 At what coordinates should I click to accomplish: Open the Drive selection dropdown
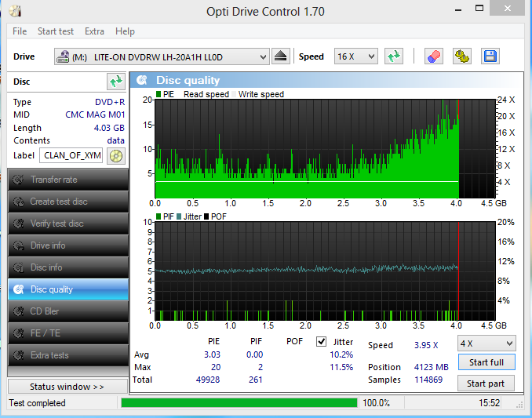(x=162, y=56)
